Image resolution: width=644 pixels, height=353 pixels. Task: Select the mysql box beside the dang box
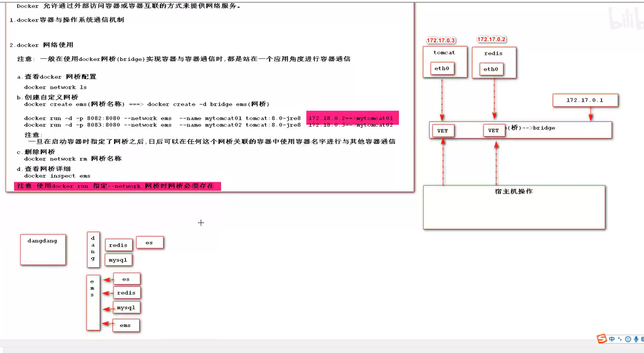click(118, 260)
